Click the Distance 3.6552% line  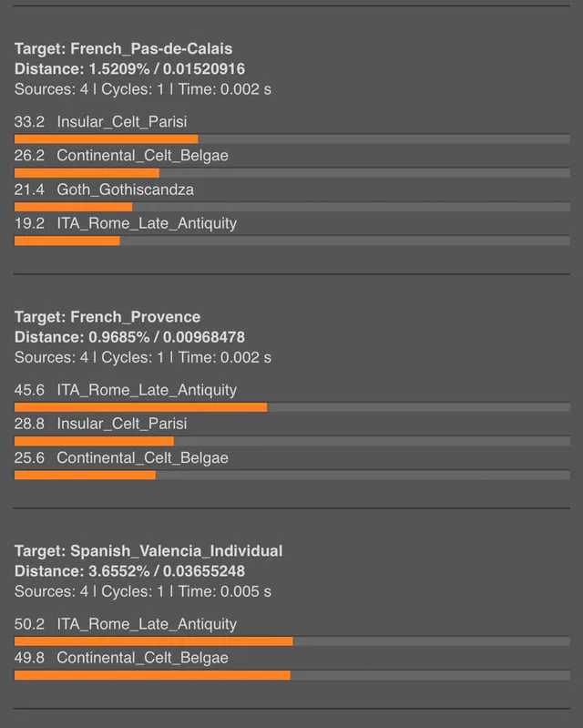coord(129,571)
